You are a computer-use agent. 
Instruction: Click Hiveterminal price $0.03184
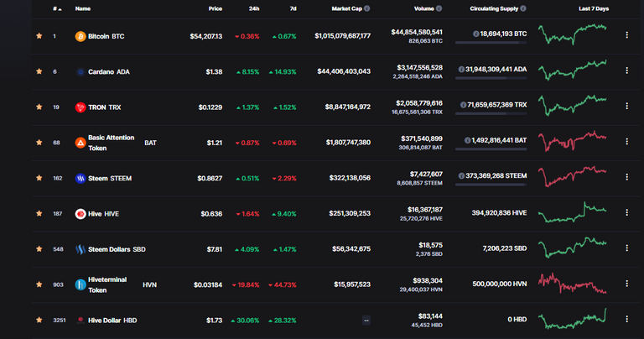(208, 284)
